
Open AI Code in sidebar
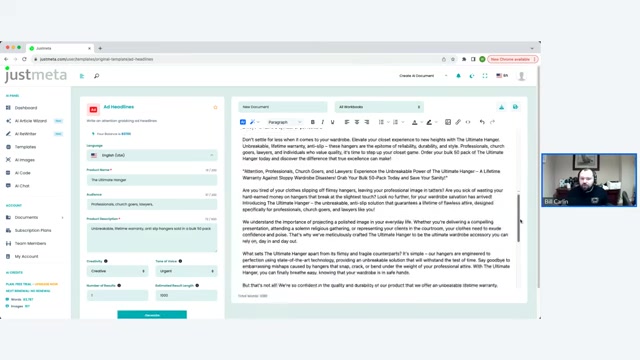pyautogui.click(x=22, y=173)
